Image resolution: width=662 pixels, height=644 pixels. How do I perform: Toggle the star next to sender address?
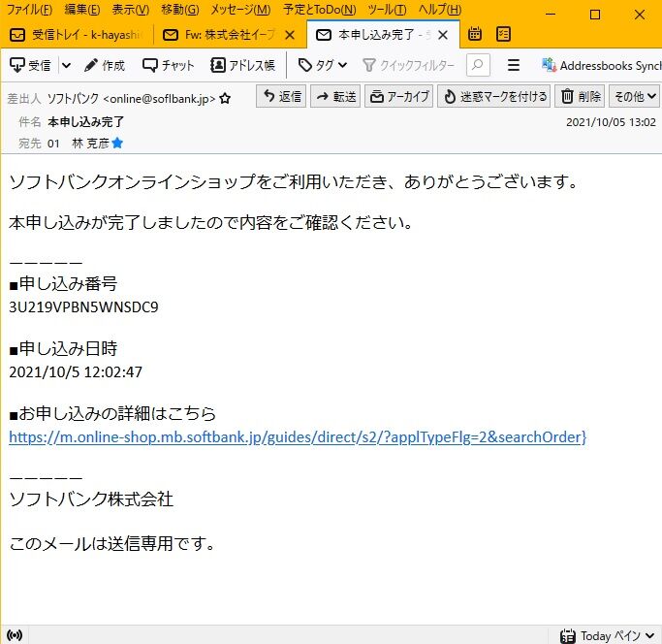tap(225, 99)
